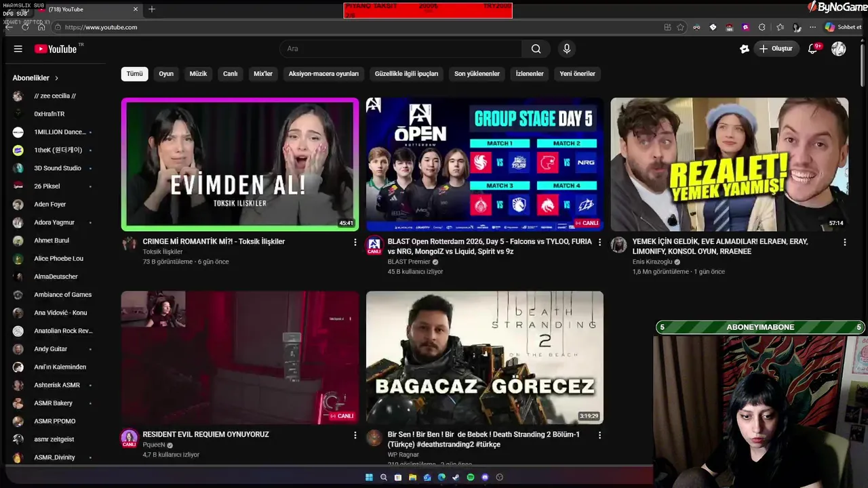The image size is (868, 488).
Task: Open a new browser tab with the plus
Action: tap(152, 9)
